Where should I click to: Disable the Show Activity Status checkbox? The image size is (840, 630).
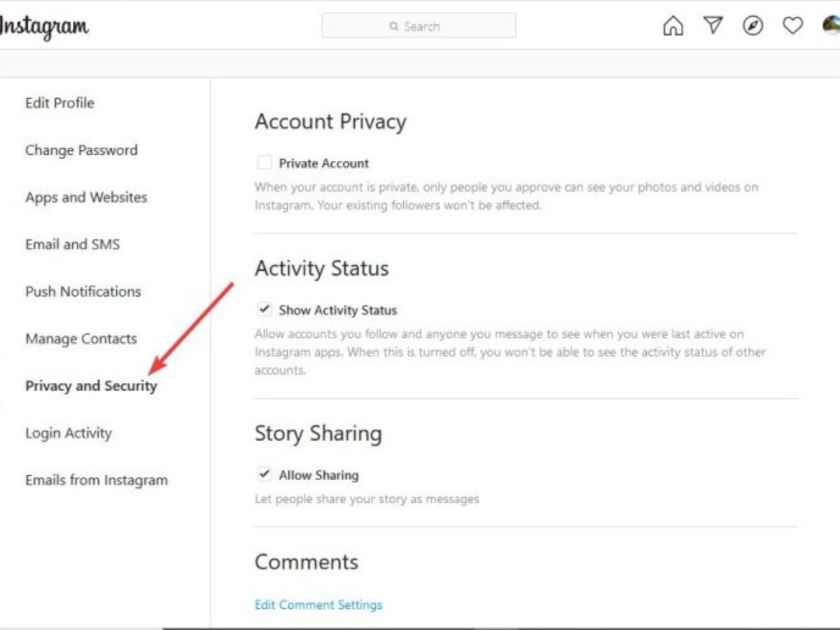(x=264, y=309)
